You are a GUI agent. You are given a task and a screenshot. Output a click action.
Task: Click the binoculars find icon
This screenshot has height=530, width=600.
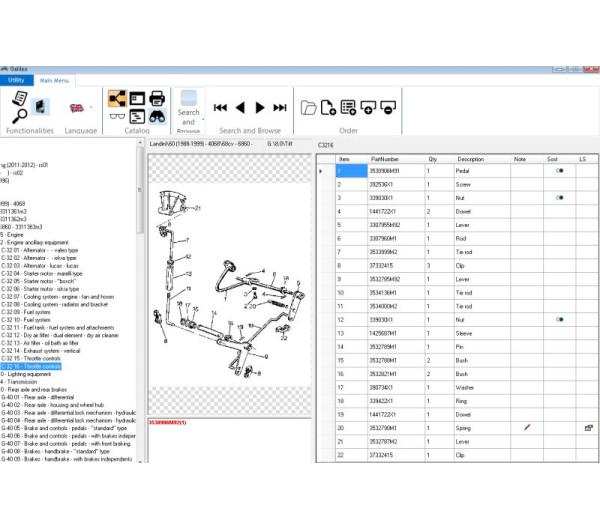click(157, 117)
